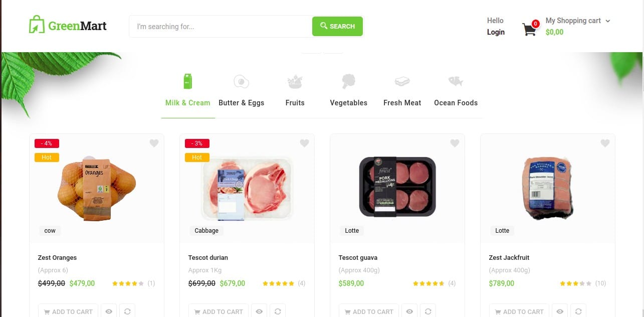The image size is (644, 317).
Task: Expand My Shopping cart dropdown
Action: point(607,21)
